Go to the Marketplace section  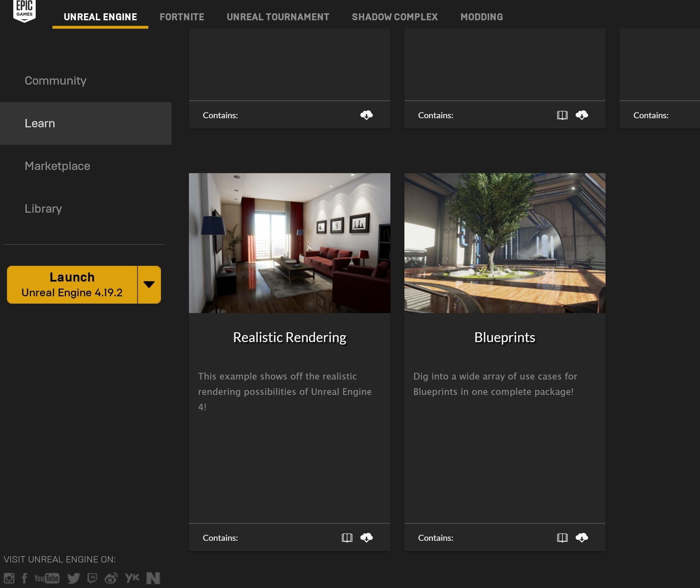pos(57,166)
